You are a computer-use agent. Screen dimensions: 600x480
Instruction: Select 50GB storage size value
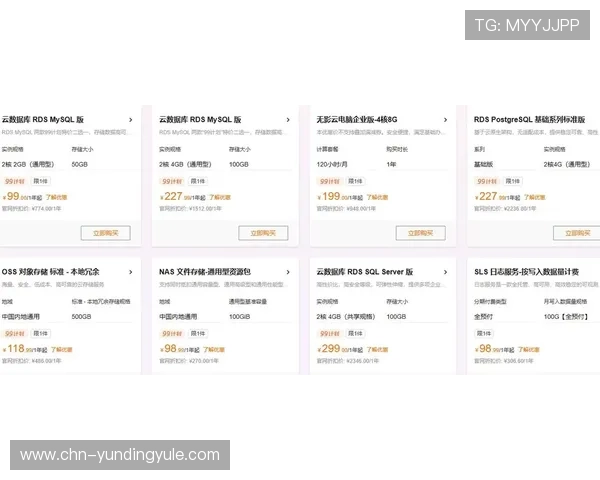coord(80,165)
